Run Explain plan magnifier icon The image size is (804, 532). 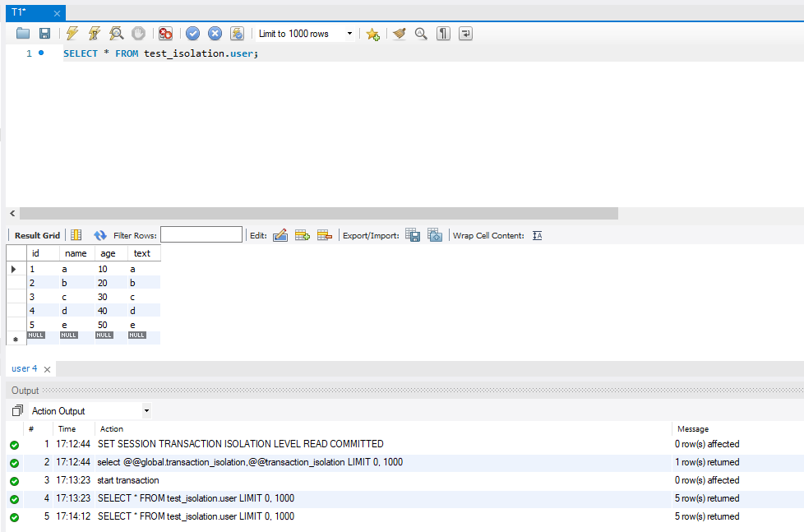(x=117, y=34)
